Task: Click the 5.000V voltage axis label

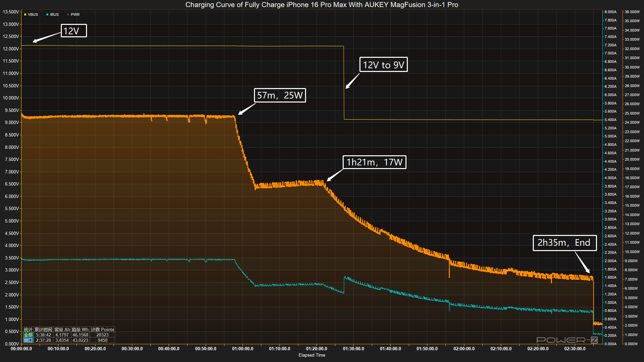Action: (x=12, y=221)
